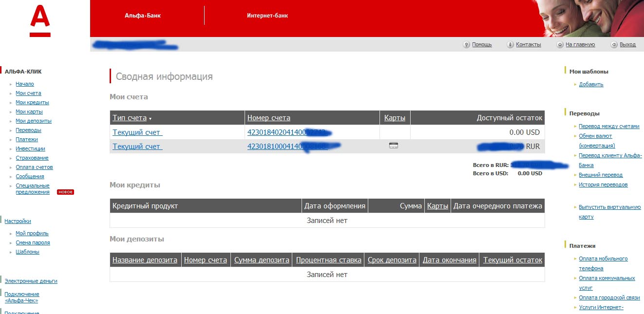Click Перевод между счетами link

point(608,126)
